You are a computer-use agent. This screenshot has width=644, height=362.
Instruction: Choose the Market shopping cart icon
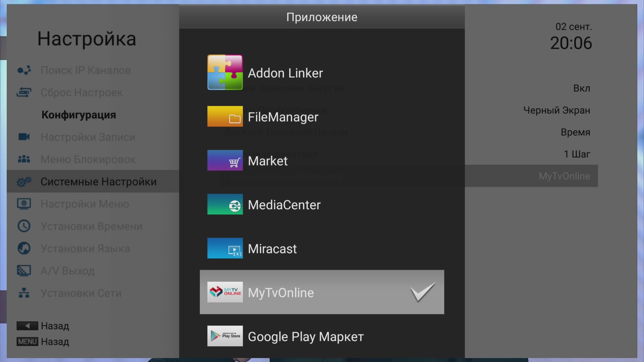[x=225, y=160]
